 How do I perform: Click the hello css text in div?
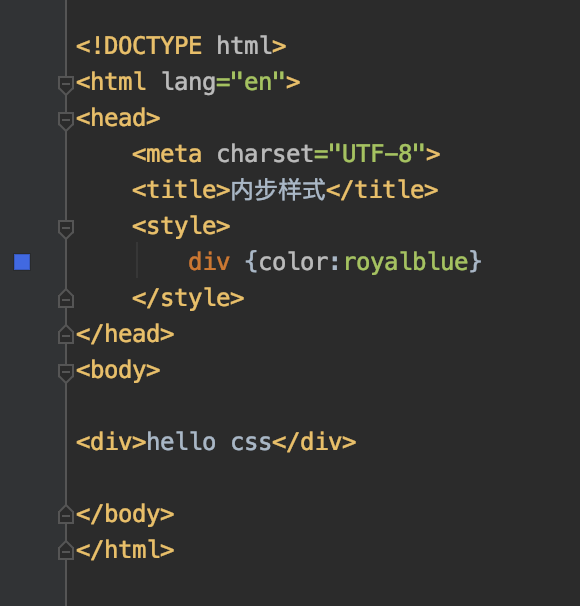click(x=209, y=442)
